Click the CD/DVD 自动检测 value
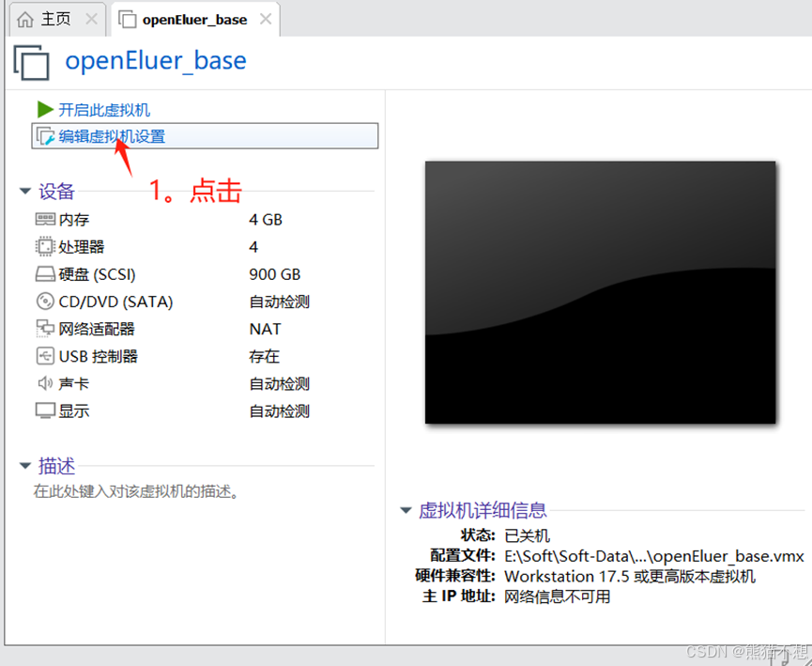This screenshot has height=666, width=812. (279, 302)
